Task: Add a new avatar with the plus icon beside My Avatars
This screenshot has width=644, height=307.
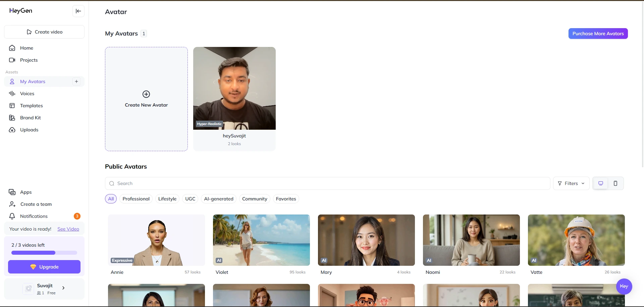Action: [x=76, y=81]
